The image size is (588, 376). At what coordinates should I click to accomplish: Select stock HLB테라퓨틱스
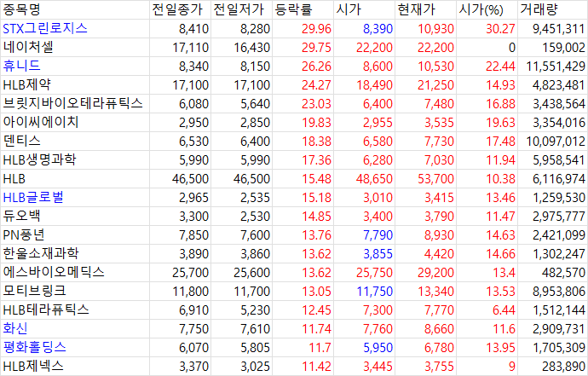(46, 310)
